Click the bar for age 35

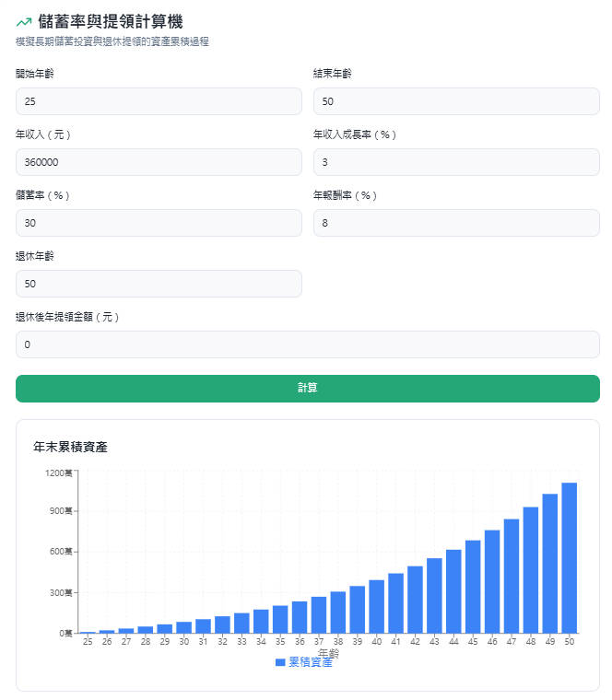click(x=280, y=619)
